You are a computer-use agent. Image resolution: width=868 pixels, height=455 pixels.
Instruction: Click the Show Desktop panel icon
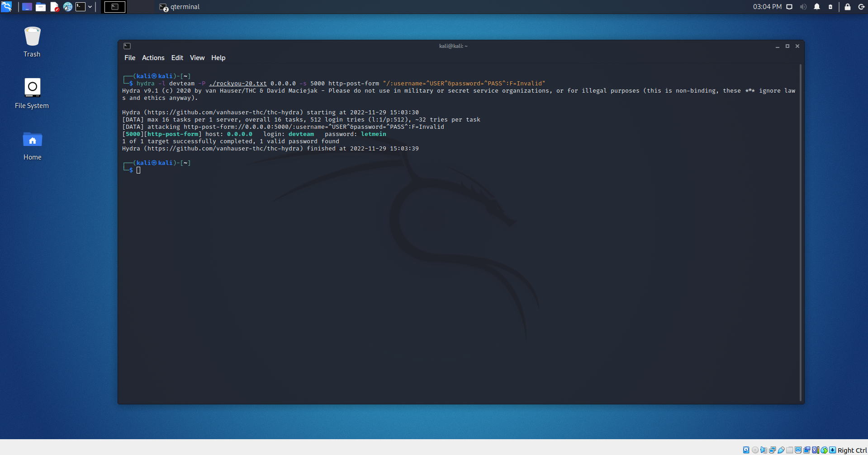pyautogui.click(x=27, y=7)
